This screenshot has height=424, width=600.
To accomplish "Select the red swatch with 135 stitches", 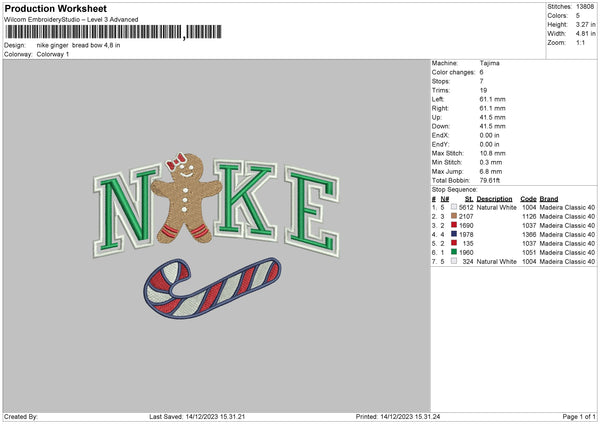I will [454, 243].
